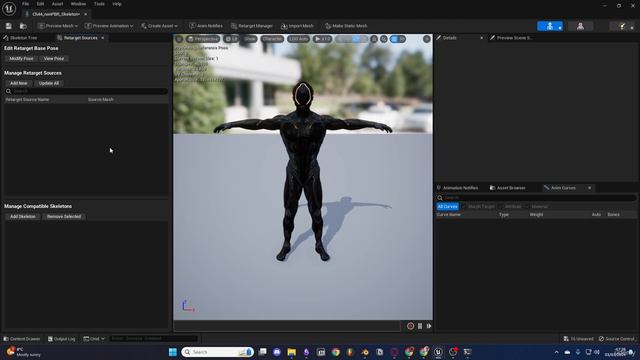Open the Preview Animation dropdown
640x360 pixels.
(x=109, y=26)
